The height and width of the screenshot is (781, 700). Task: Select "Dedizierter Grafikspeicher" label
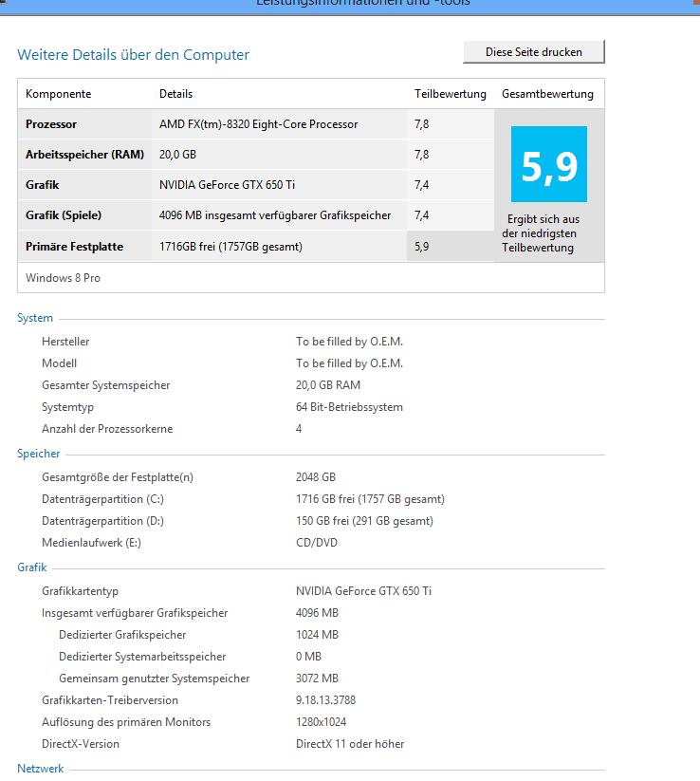coord(122,635)
